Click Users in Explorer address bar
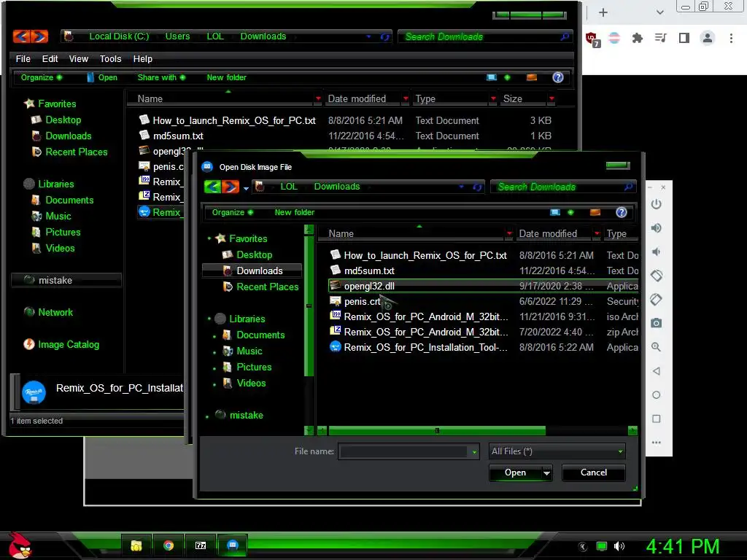Viewport: 747px width, 560px height. (x=177, y=36)
